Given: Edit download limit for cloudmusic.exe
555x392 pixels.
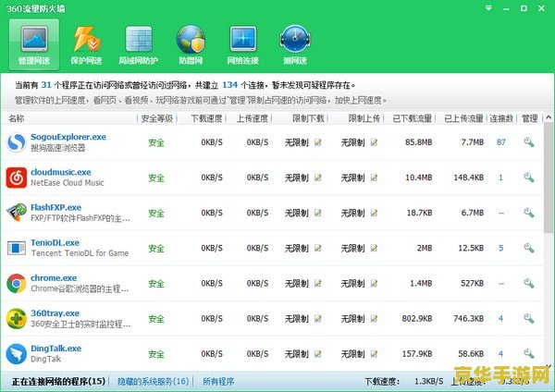Looking at the screenshot, I should pos(318,178).
